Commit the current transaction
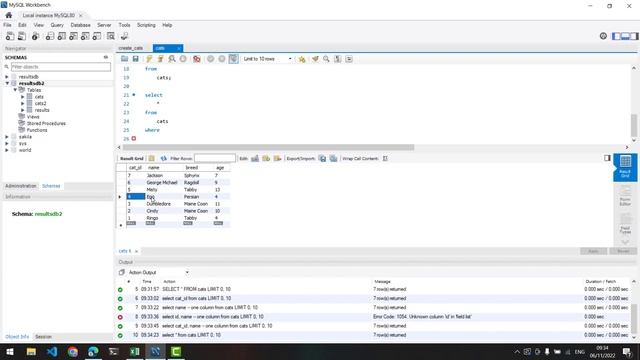This screenshot has width=640, height=360. 211,59
